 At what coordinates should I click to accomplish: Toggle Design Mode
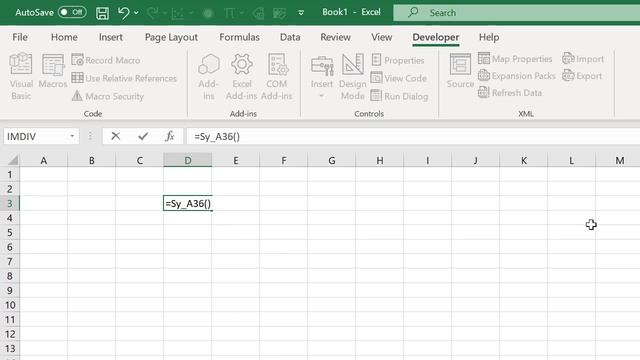[x=353, y=77]
